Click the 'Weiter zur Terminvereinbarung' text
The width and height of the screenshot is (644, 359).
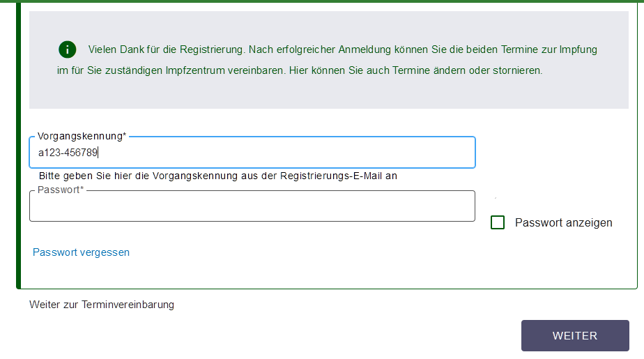point(102,305)
